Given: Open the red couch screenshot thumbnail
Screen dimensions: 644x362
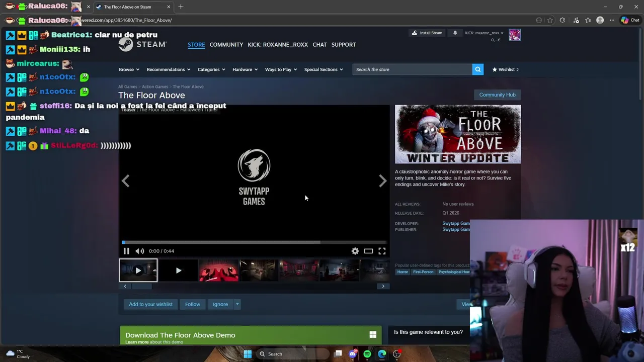Looking at the screenshot, I should (218, 270).
